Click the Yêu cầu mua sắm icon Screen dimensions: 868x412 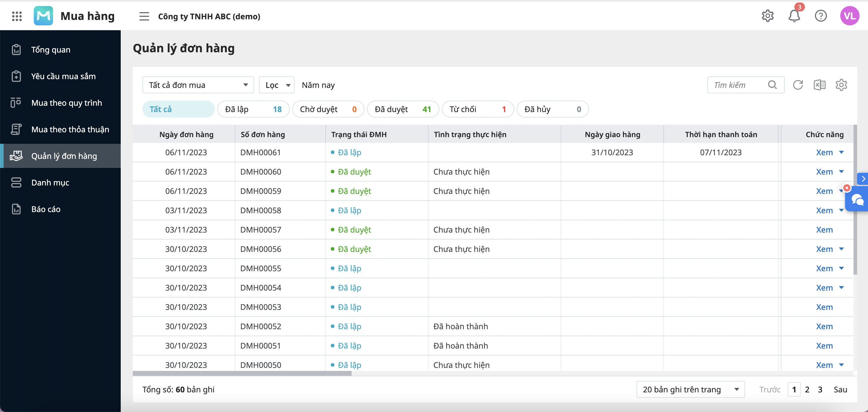16,76
